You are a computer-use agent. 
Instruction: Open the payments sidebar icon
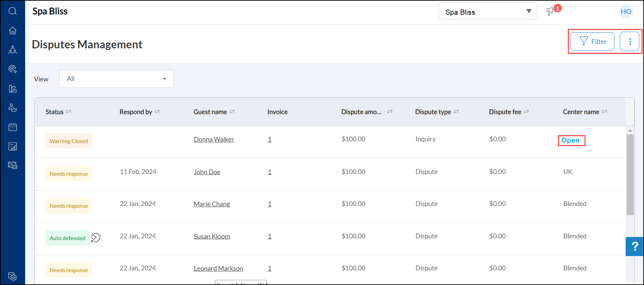[13, 165]
